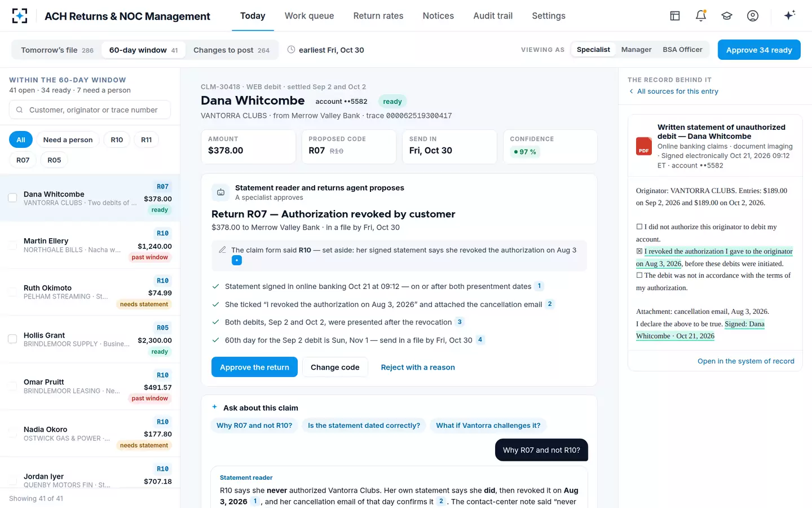The width and height of the screenshot is (812, 508).
Task: Show the Changes to post list
Action: point(231,50)
